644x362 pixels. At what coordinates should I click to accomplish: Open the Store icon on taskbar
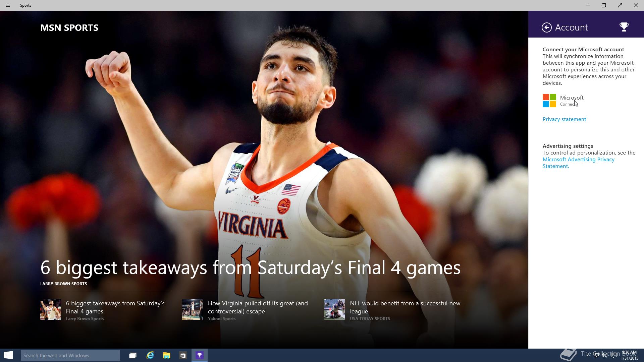coord(183,355)
